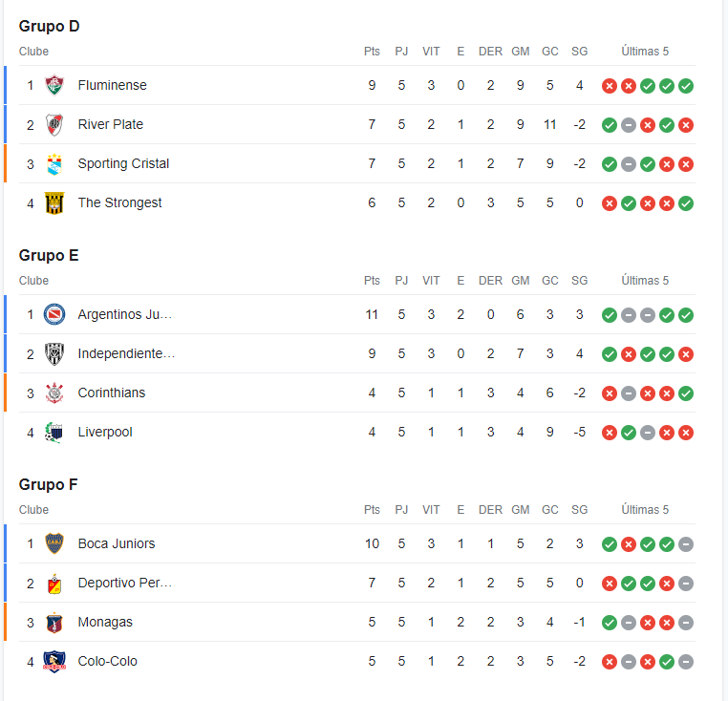728x701 pixels.
Task: Click the Fluminense club crest
Action: click(x=54, y=85)
